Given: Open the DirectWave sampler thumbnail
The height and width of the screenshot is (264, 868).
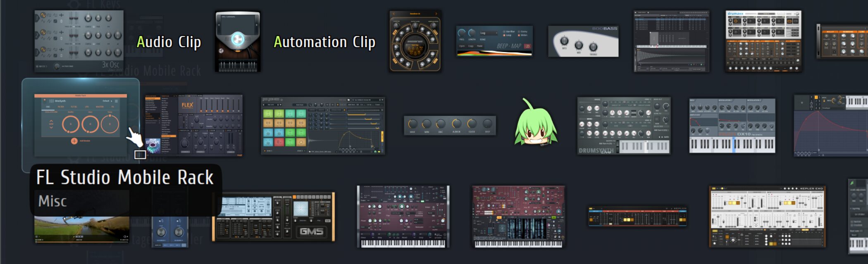Looking at the screenshot, I should tap(672, 41).
